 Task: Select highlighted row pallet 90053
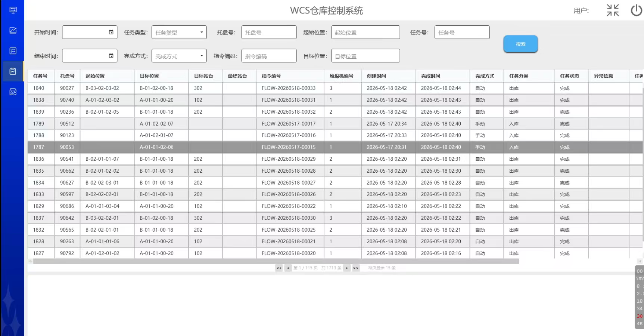67,147
